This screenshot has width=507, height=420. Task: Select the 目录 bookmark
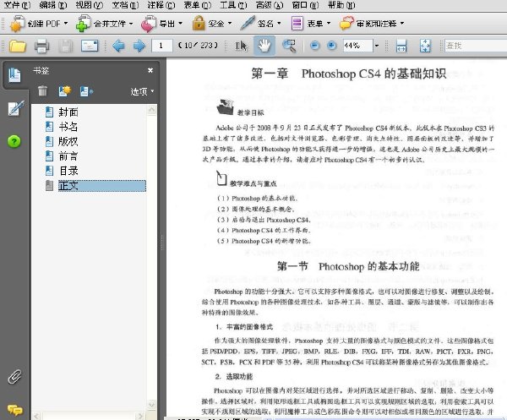(68, 171)
